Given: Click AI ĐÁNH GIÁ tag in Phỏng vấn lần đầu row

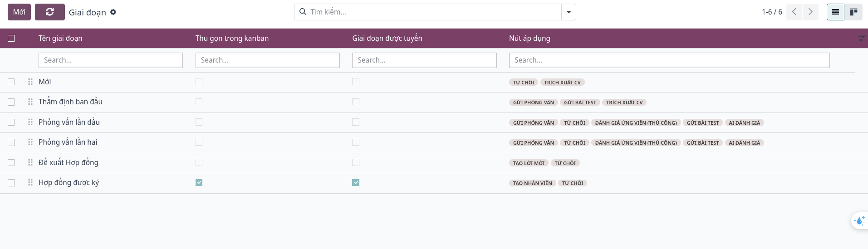Looking at the screenshot, I should [744, 123].
